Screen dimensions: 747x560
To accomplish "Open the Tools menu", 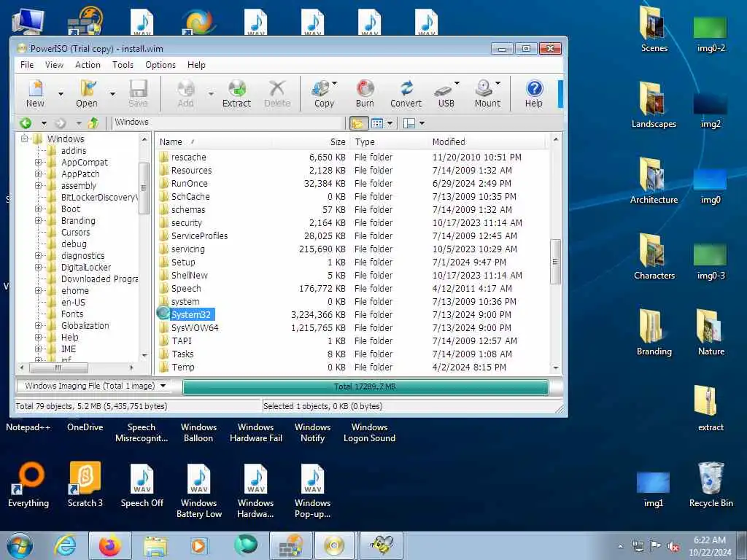I will 123,65.
